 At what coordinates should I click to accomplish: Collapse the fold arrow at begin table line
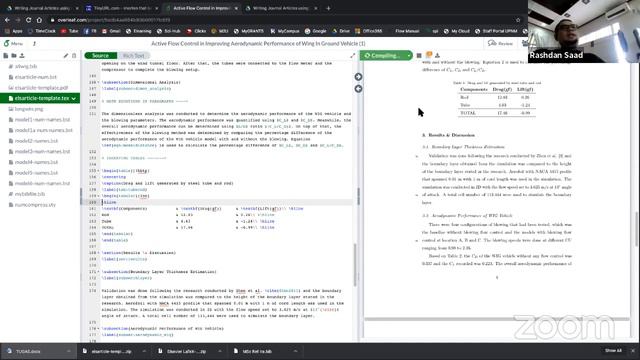(x=98, y=171)
